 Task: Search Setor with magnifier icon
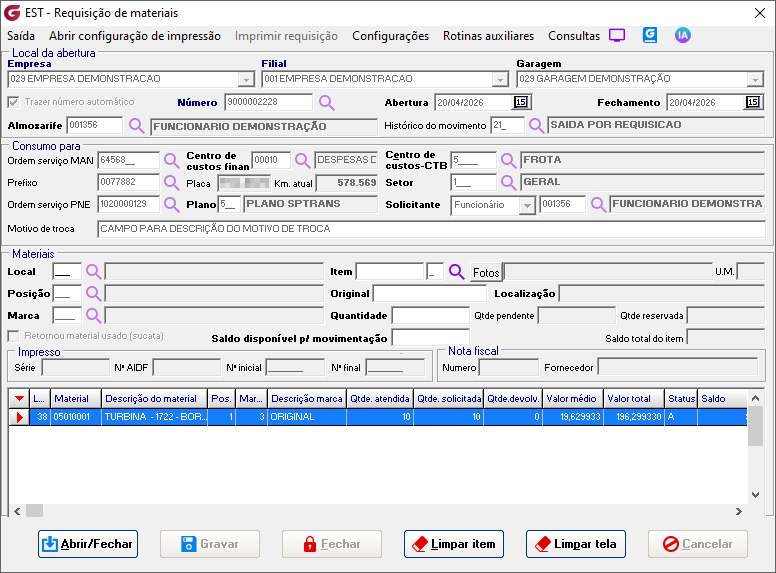pyautogui.click(x=508, y=183)
